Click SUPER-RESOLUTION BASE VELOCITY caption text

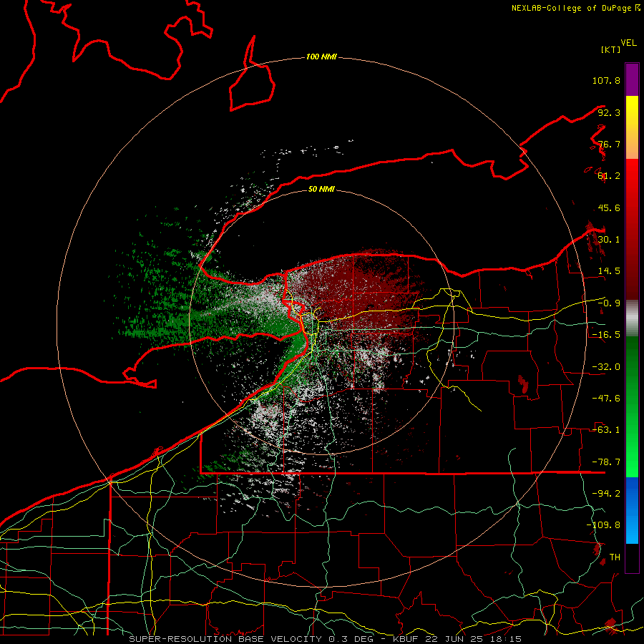(225, 639)
